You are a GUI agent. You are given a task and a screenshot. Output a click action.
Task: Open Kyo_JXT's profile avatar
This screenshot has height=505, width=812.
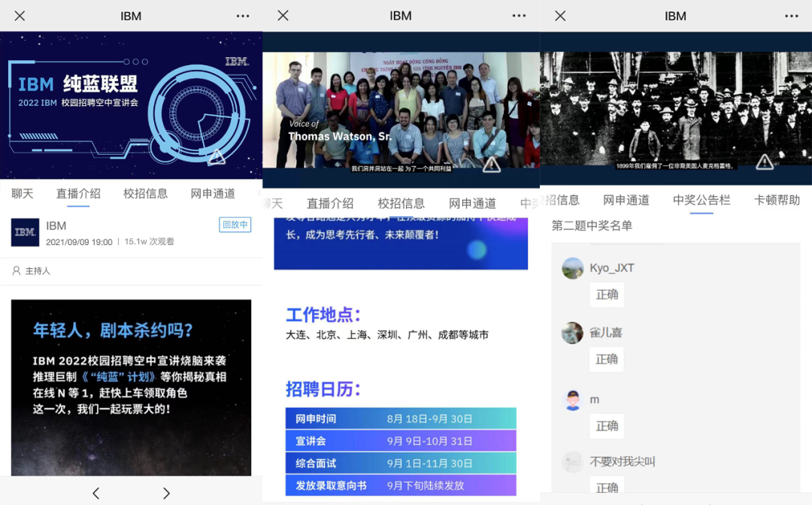pyautogui.click(x=573, y=268)
